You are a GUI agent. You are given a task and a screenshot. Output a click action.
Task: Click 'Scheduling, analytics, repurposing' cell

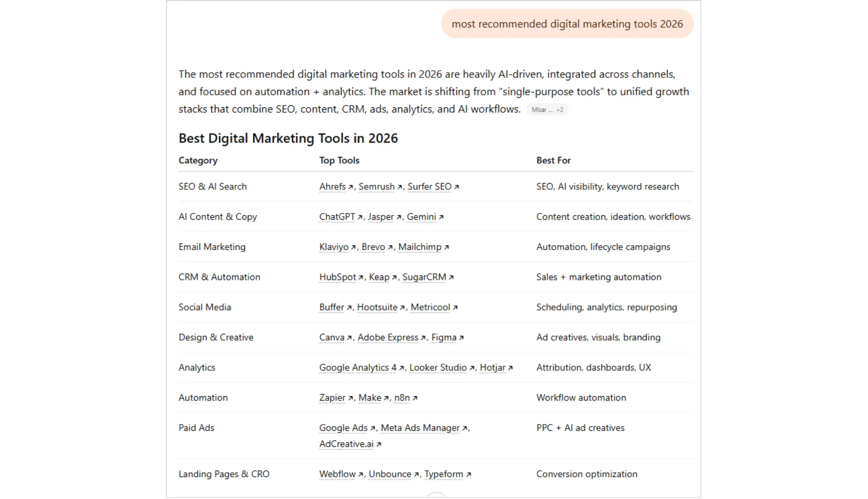click(606, 307)
